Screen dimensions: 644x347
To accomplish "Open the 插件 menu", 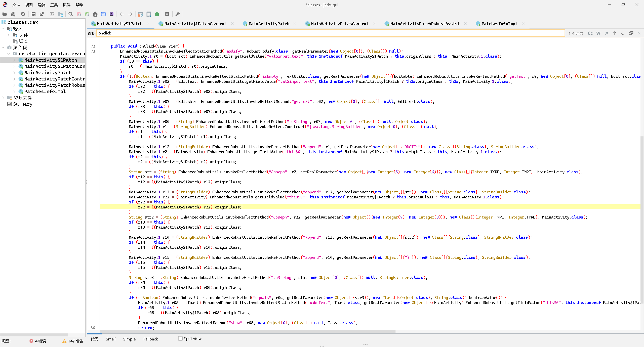I will [x=66, y=5].
